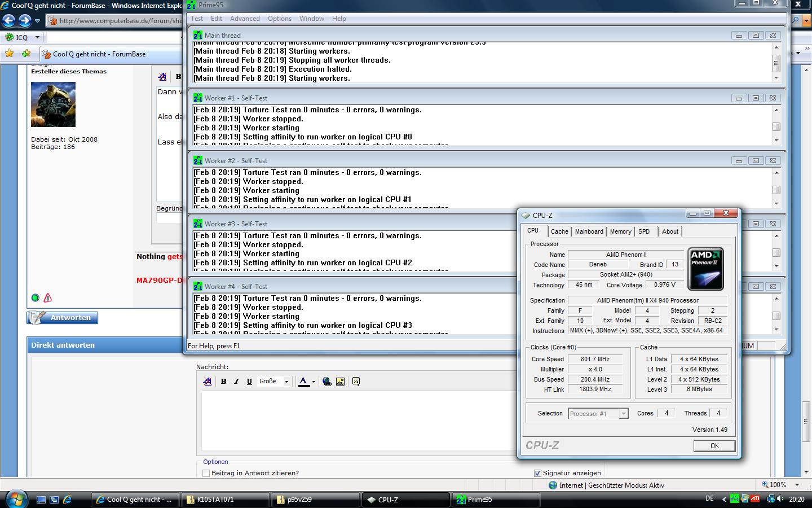Image resolution: width=812 pixels, height=508 pixels.
Task: Click the Worker #1 window icon
Action: 198,98
